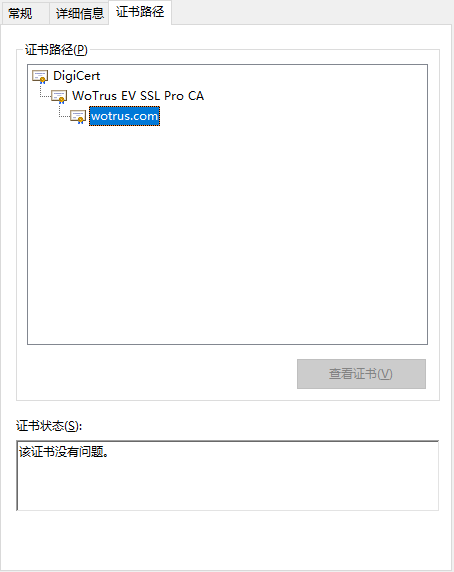
Task: Click the wotrus.com certificate icon
Action: (x=78, y=116)
